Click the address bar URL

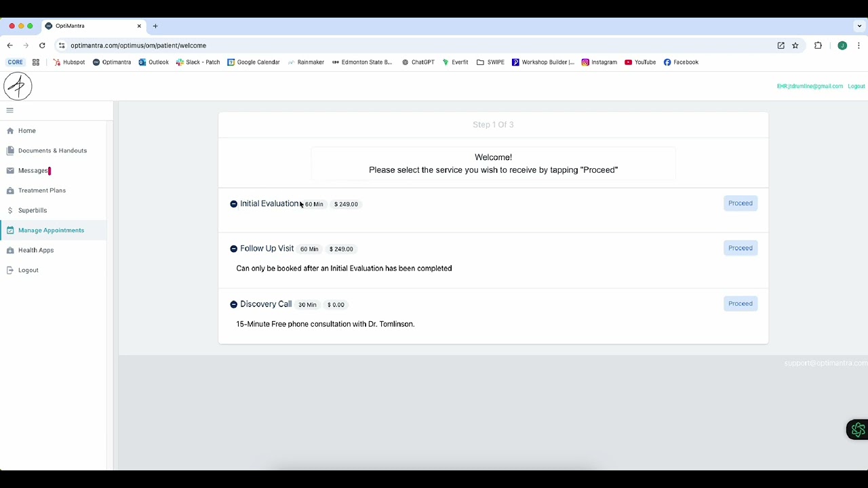click(138, 45)
